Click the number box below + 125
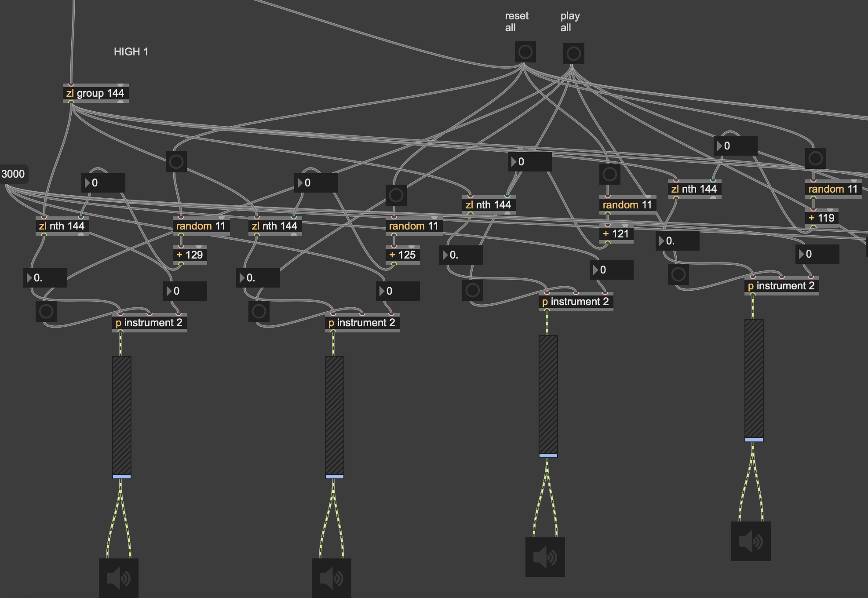The width and height of the screenshot is (868, 598). tap(398, 291)
